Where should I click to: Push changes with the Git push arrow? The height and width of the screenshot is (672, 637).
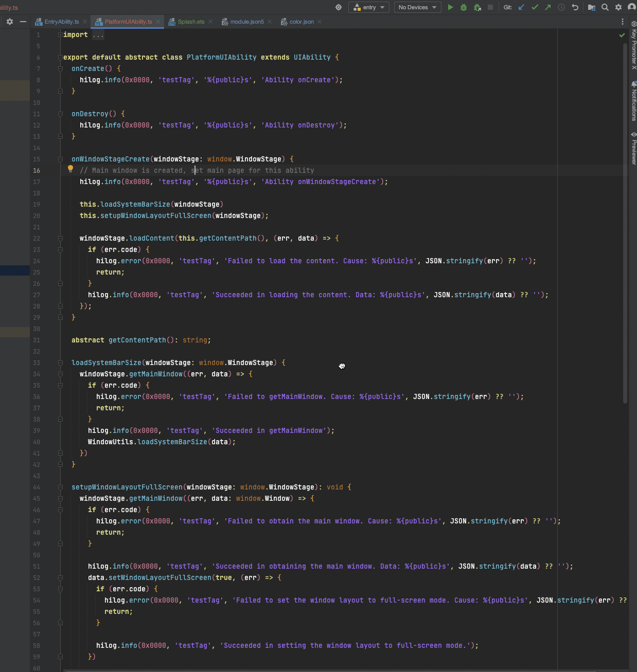(547, 7)
